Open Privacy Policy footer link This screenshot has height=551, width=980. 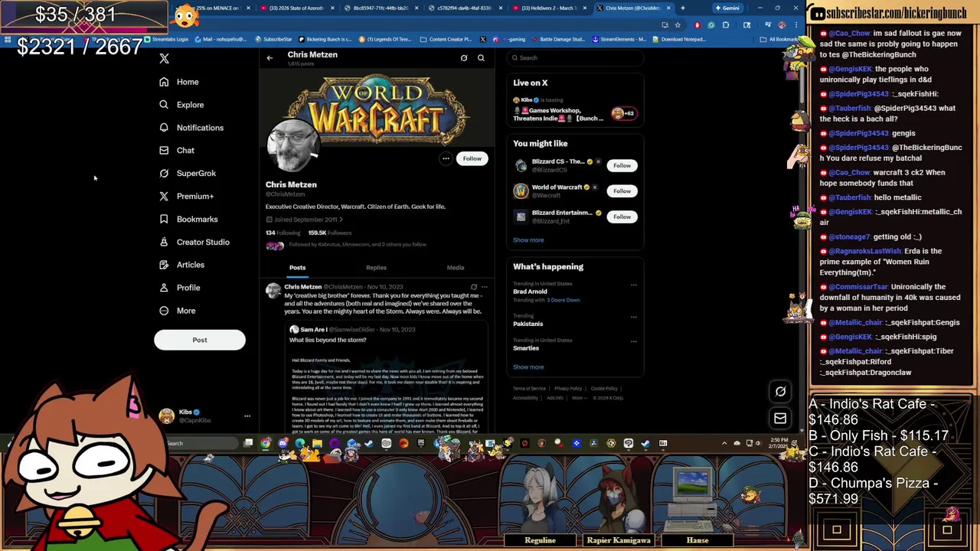(568, 389)
